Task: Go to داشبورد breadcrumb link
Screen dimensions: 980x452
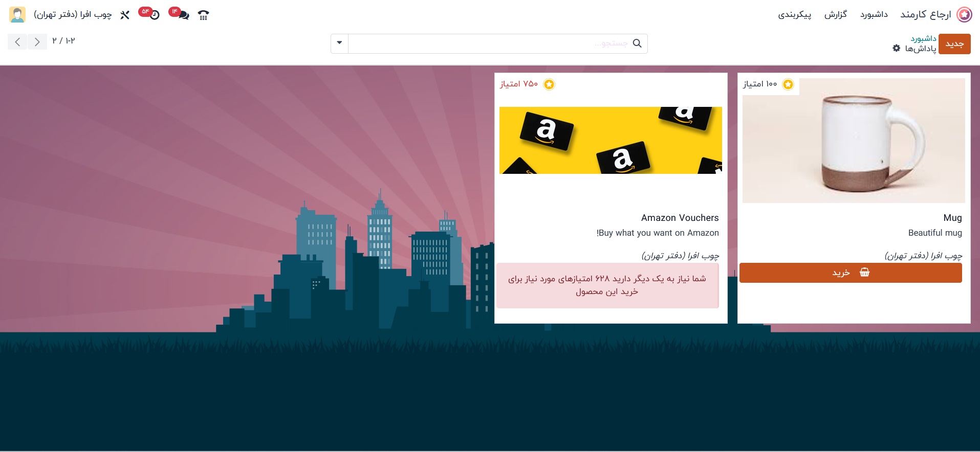Action: [923, 39]
